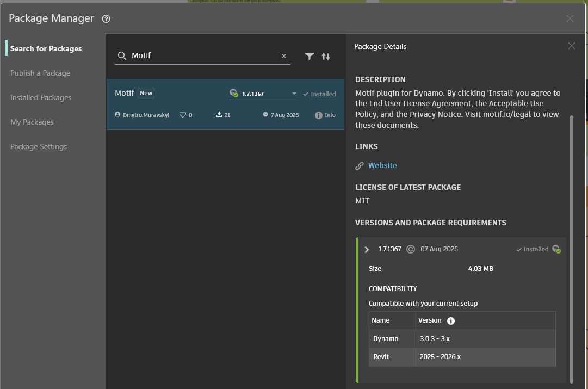The image size is (588, 389).
Task: Open the filter packages icon
Action: click(x=310, y=56)
